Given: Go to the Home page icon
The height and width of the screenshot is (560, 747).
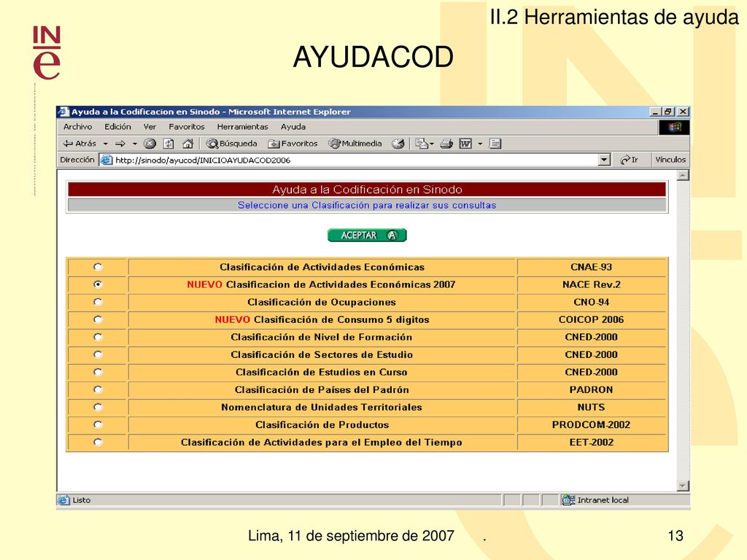Looking at the screenshot, I should 187,144.
